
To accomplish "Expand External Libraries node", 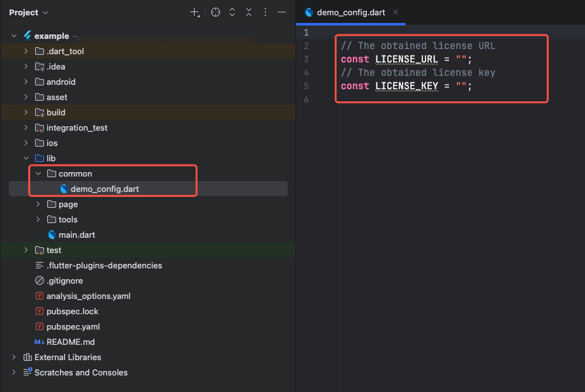I will (14, 357).
